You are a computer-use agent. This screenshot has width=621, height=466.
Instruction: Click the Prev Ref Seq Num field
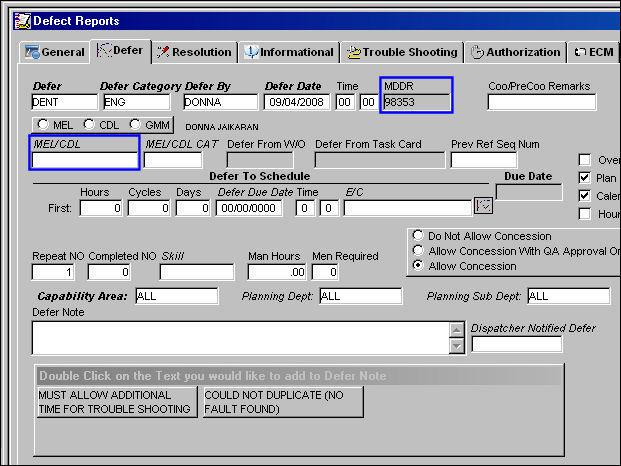(x=484, y=160)
